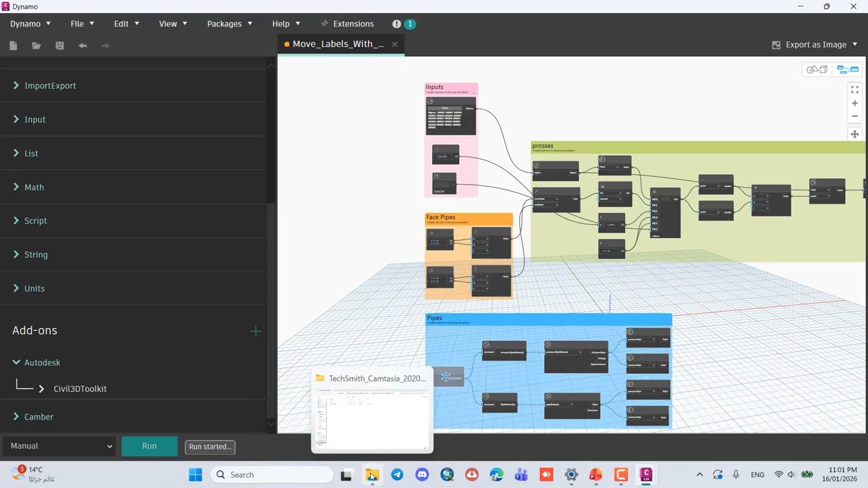Create a new Dynamo file
Screen dimensions: 868x488
tap(13, 45)
